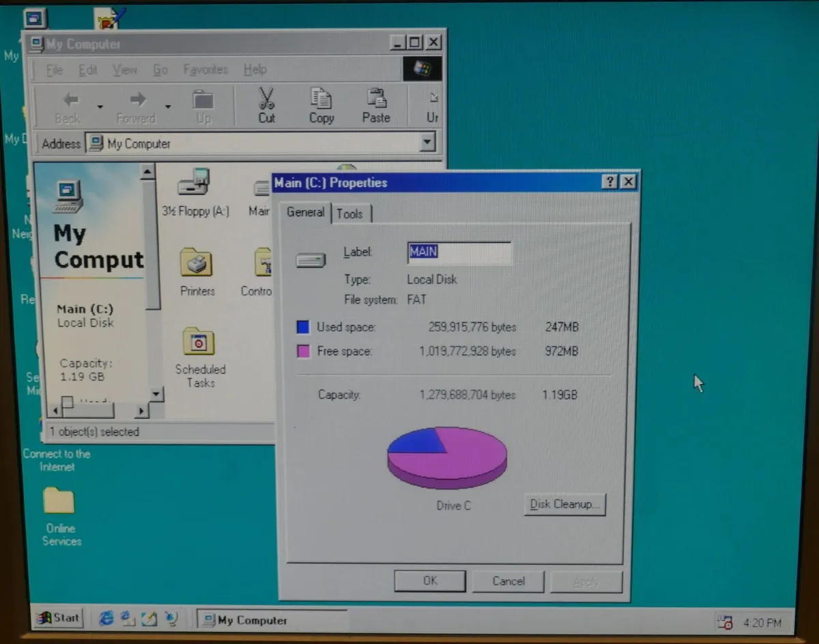Open the Edit menu

click(87, 70)
